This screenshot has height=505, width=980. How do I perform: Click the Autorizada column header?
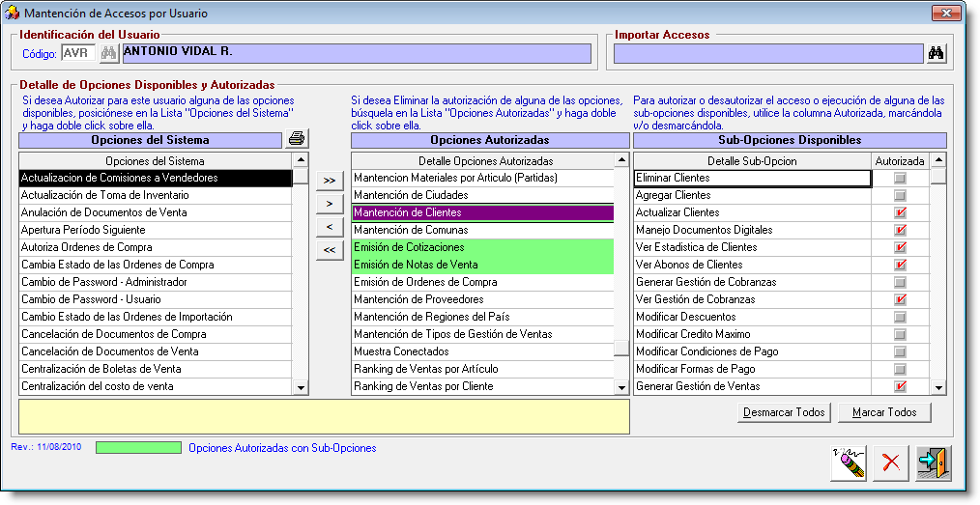900,161
